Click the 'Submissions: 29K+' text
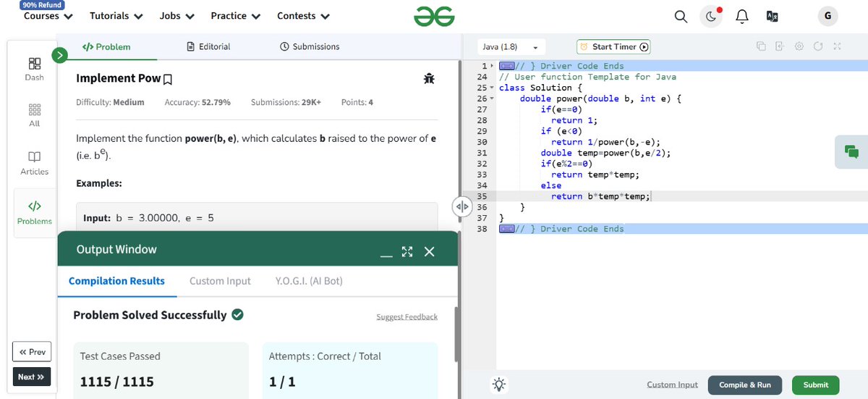This screenshot has width=868, height=399. [x=286, y=102]
